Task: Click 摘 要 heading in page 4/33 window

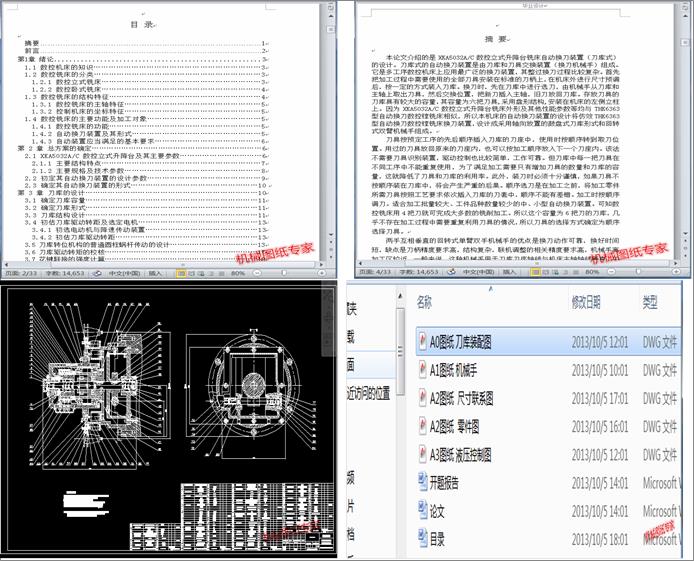Action: (x=496, y=39)
